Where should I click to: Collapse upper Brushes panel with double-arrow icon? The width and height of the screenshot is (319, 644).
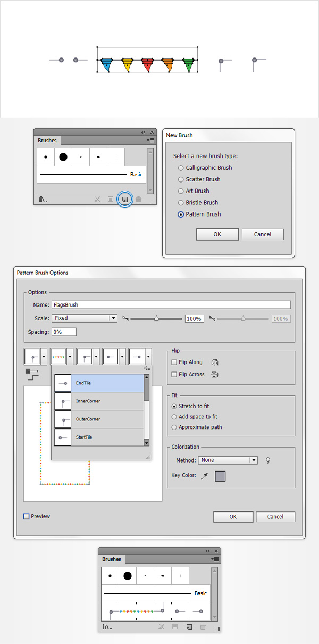143,132
